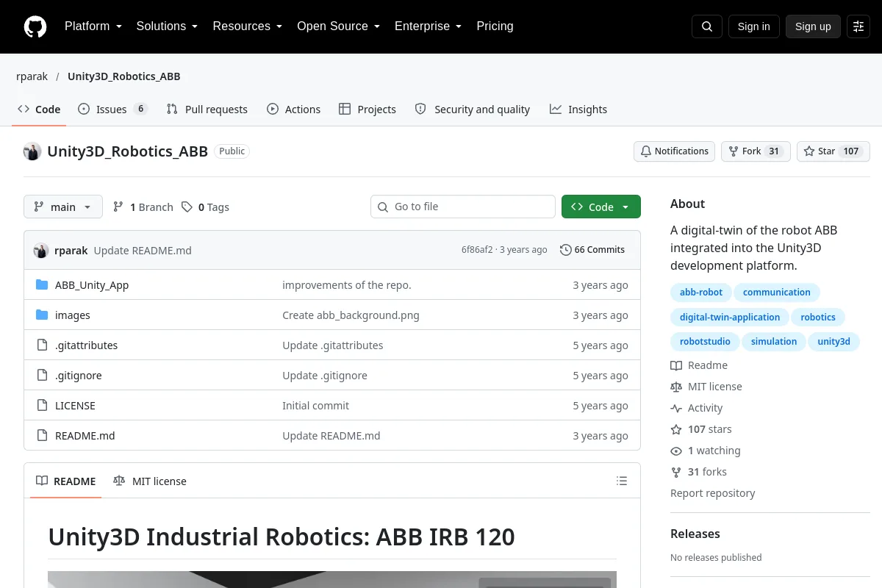Switch to the Pull requests tab
882x588 pixels.
click(207, 110)
